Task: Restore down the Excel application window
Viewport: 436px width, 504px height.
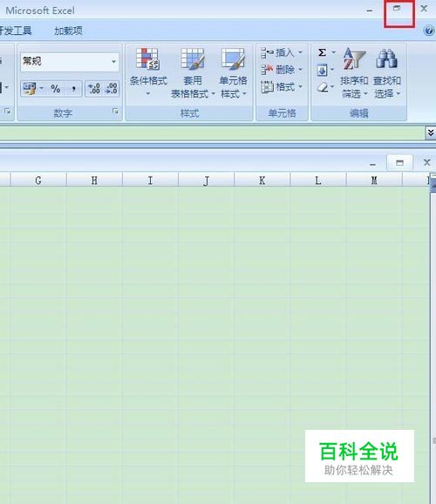Action: (x=397, y=9)
